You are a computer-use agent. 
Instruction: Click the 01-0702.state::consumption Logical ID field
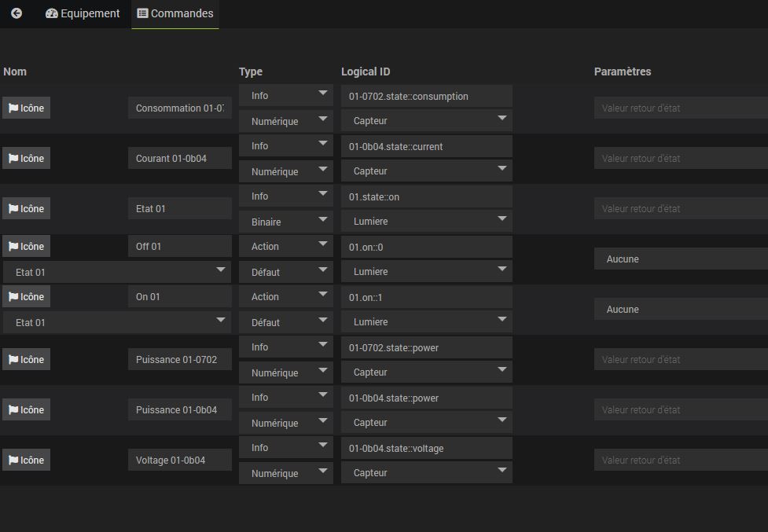click(427, 97)
